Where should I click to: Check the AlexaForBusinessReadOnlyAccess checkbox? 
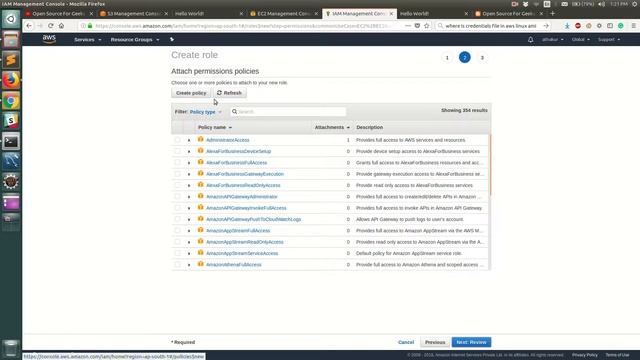tap(178, 185)
